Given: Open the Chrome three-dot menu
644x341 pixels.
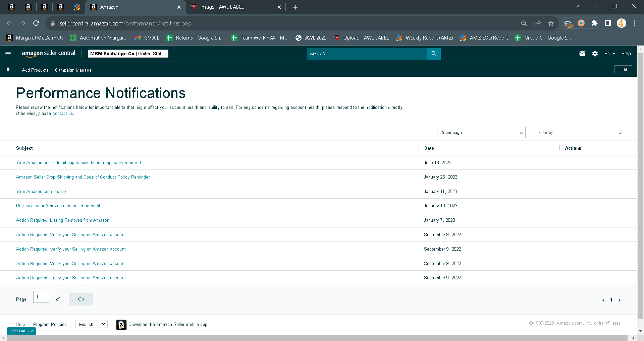Looking at the screenshot, I should (635, 23).
